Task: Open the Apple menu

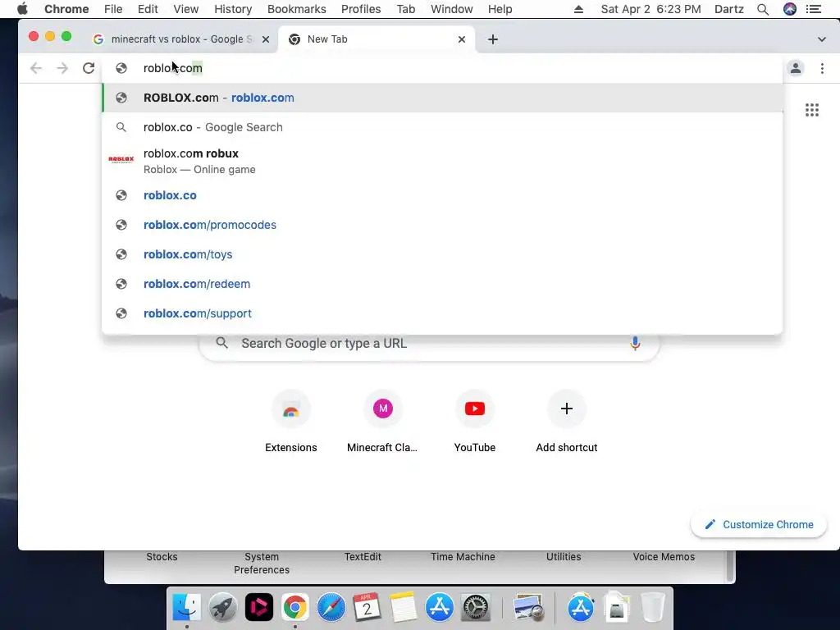Action: point(22,9)
